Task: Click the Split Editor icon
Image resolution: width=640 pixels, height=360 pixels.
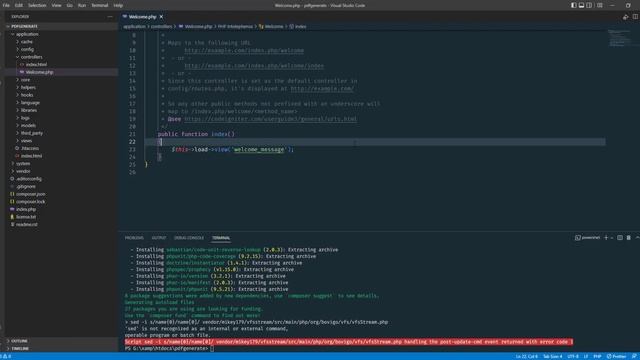Action: pyautogui.click(x=636, y=17)
